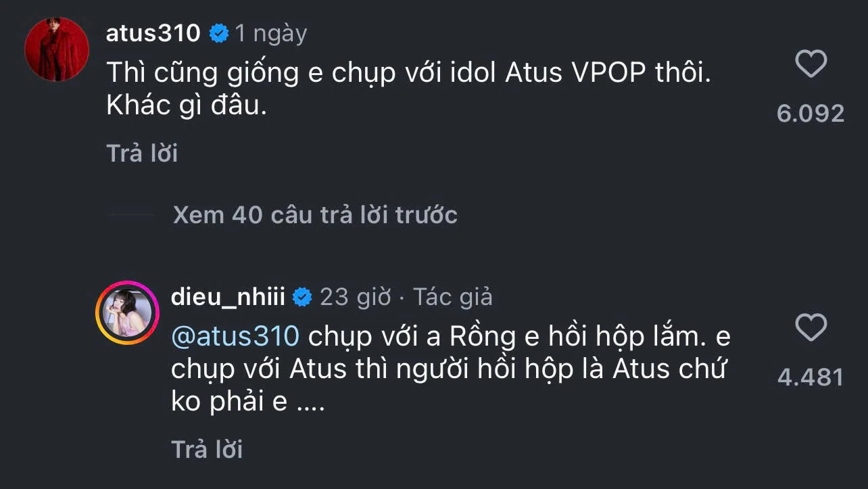The height and width of the screenshot is (489, 868).
Task: Reply to atus310's comment via "Trả lời"
Action: coord(142,154)
